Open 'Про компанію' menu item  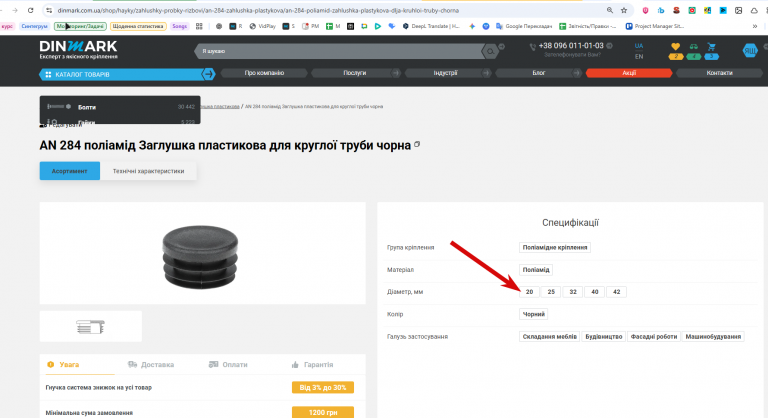tap(264, 73)
